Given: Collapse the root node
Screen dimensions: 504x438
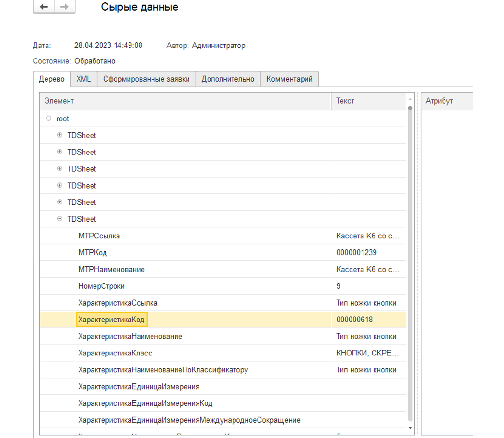Looking at the screenshot, I should click(48, 118).
